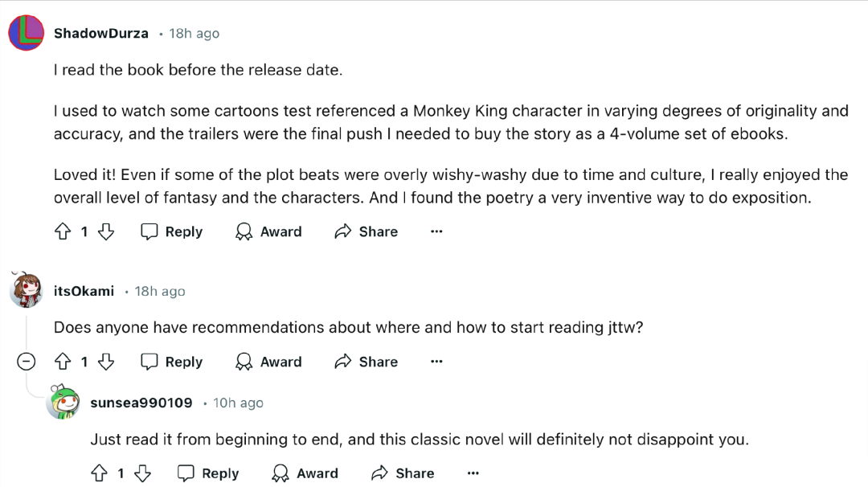This screenshot has height=487, width=868.
Task: Share ShadowDurza's comment
Action: [366, 231]
